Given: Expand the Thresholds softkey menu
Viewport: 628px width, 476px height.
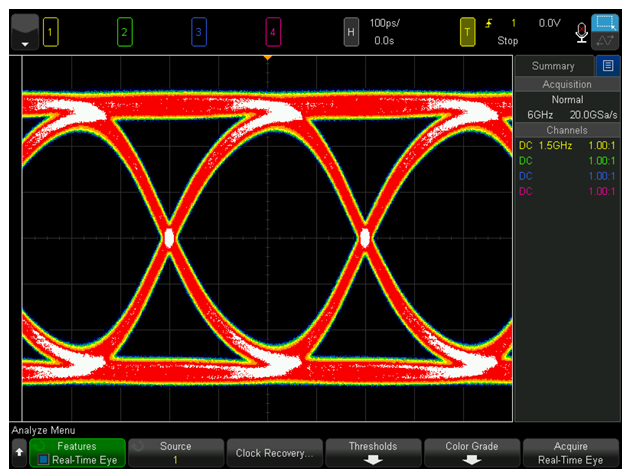Looking at the screenshot, I should point(373,453).
